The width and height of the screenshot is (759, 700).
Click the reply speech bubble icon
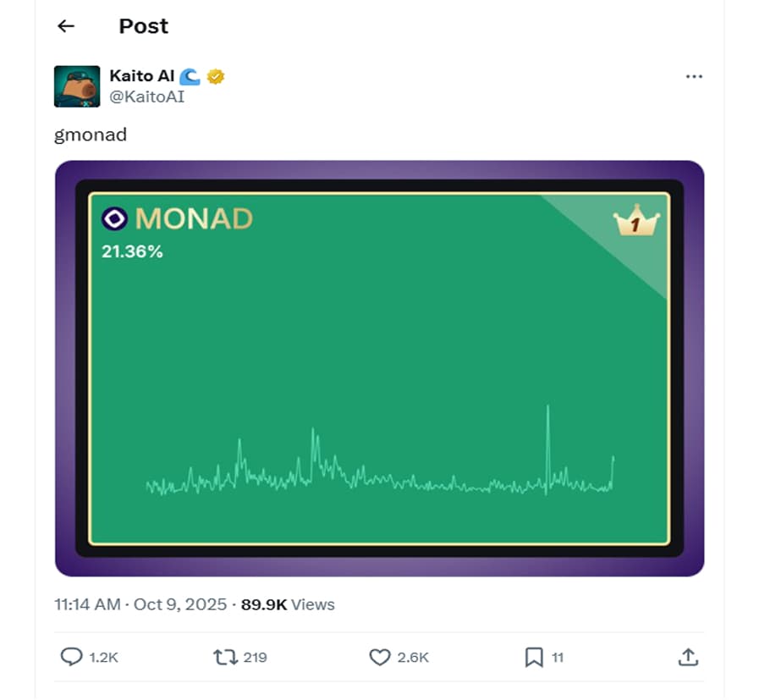[71, 657]
